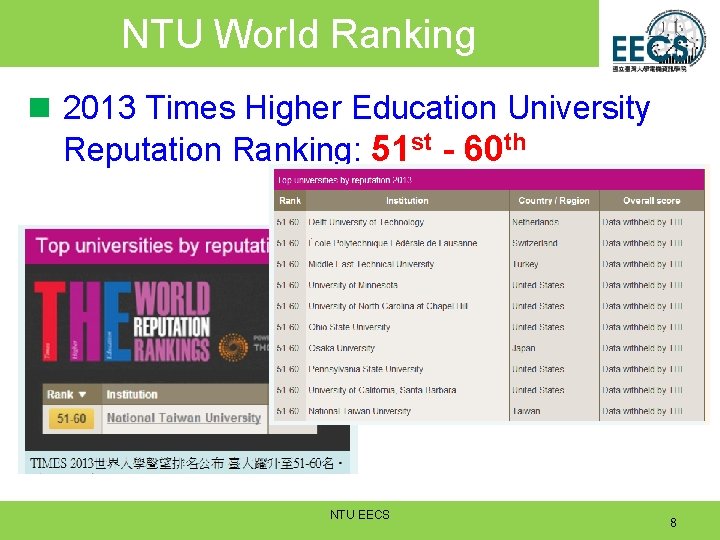
Task: Select the Pennsylvania State University row
Action: (489, 369)
